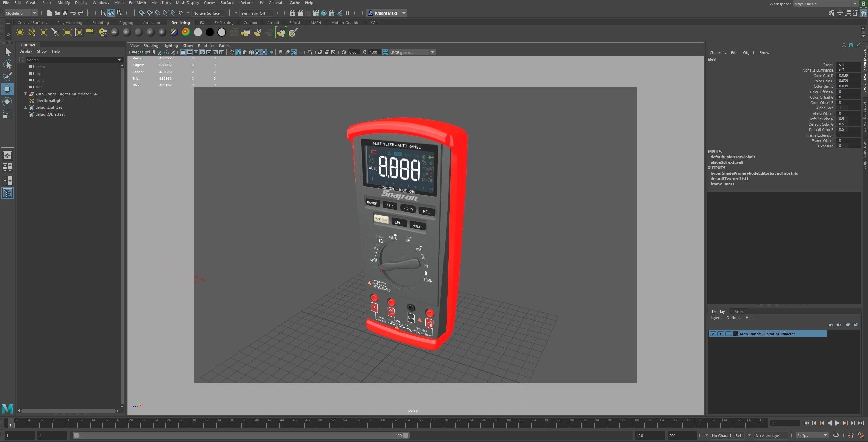This screenshot has width=868, height=442.
Task: Assign the black material sphere shelf icon
Action: (x=210, y=33)
